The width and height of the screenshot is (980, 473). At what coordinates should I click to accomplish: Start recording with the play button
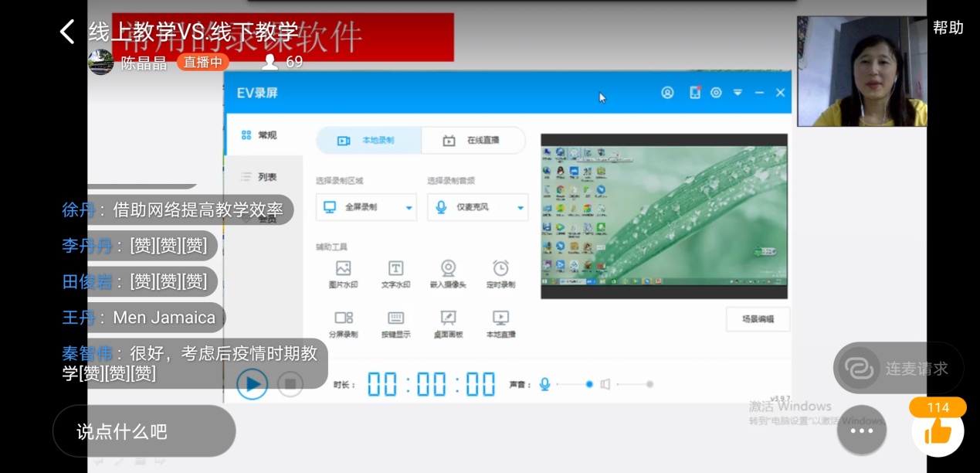click(x=252, y=383)
